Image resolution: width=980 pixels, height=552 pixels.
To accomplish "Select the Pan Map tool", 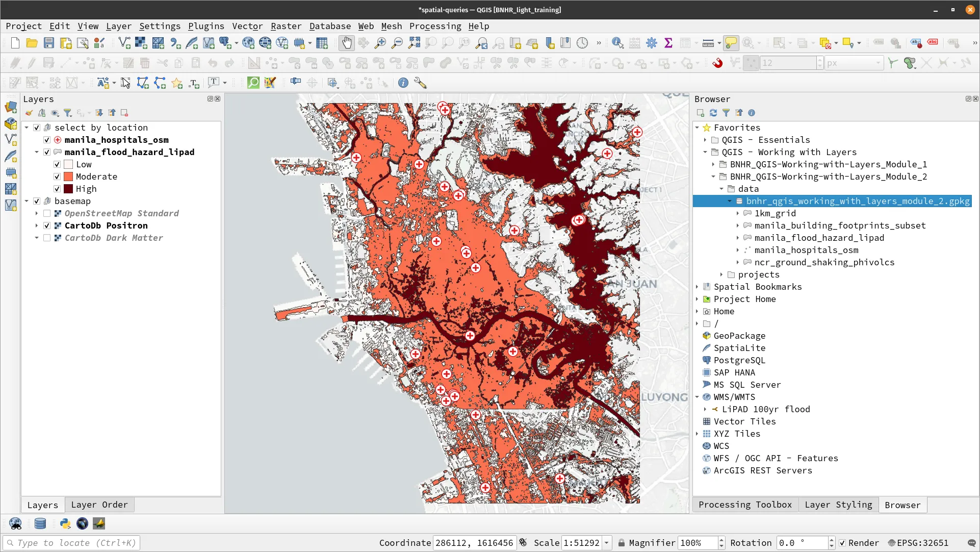I will pos(347,43).
